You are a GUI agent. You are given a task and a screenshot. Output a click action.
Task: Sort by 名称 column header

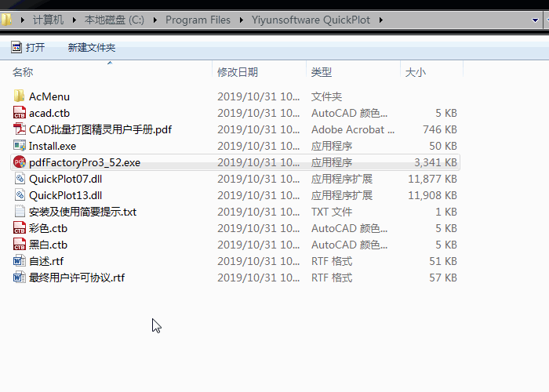(x=23, y=72)
